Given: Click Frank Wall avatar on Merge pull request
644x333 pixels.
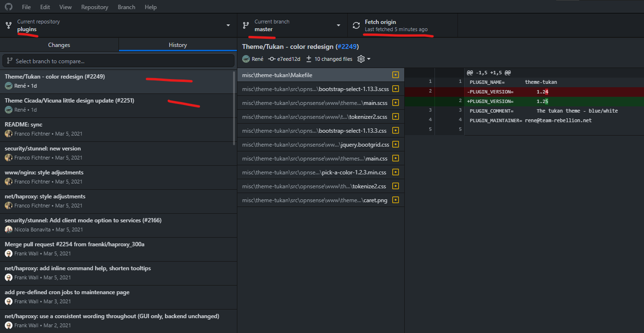Looking at the screenshot, I should click(9, 253).
